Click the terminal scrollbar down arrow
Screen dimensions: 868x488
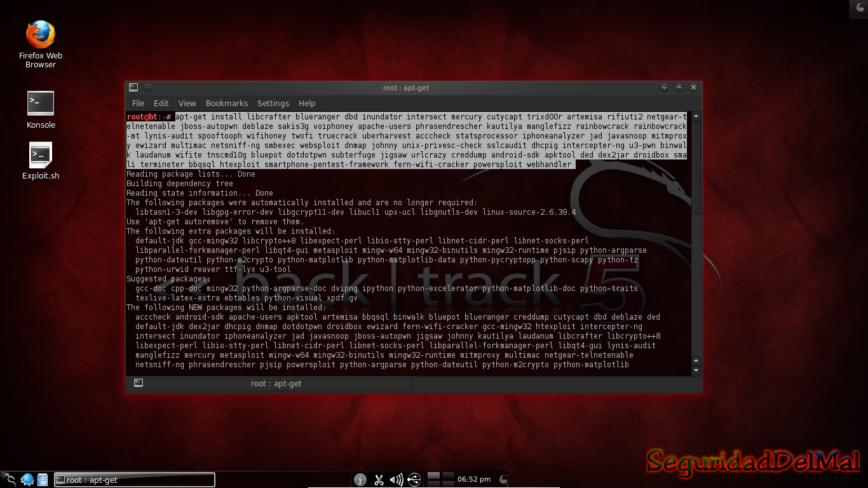tap(695, 370)
